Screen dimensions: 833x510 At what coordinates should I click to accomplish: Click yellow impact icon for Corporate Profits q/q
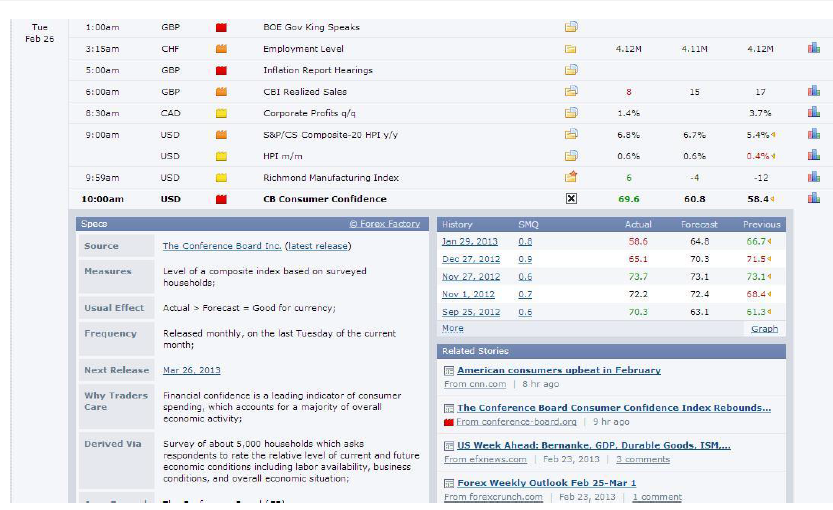click(221, 113)
